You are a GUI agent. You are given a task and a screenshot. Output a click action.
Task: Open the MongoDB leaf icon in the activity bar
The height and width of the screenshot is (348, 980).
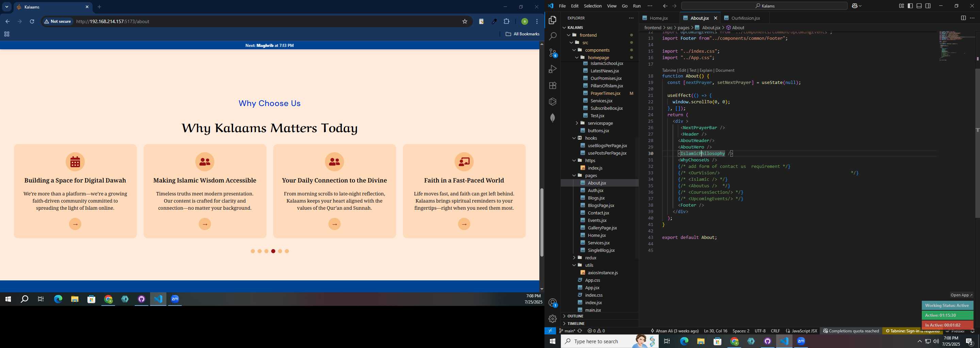552,118
